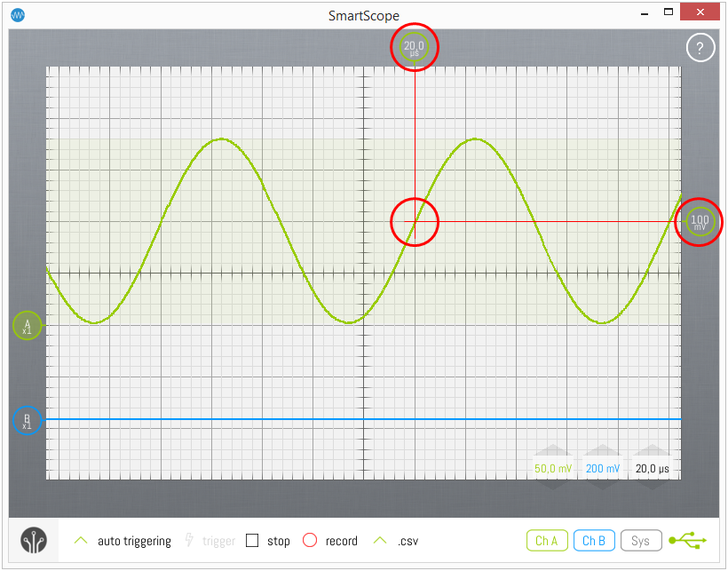
Task: Toggle the Ch A channel display
Action: pyautogui.click(x=546, y=541)
